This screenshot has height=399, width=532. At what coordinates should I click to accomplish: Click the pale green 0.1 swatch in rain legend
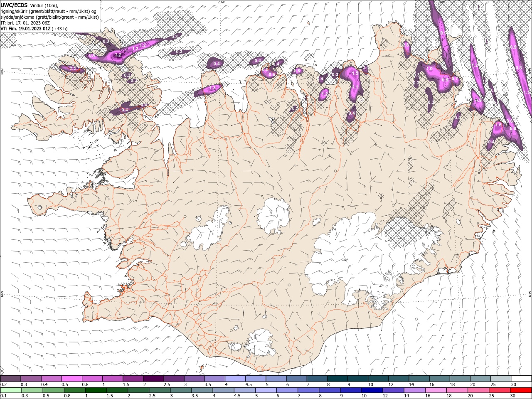[x=11, y=390]
